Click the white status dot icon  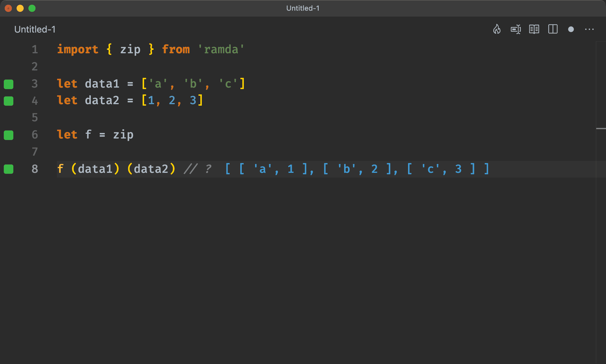coord(571,29)
